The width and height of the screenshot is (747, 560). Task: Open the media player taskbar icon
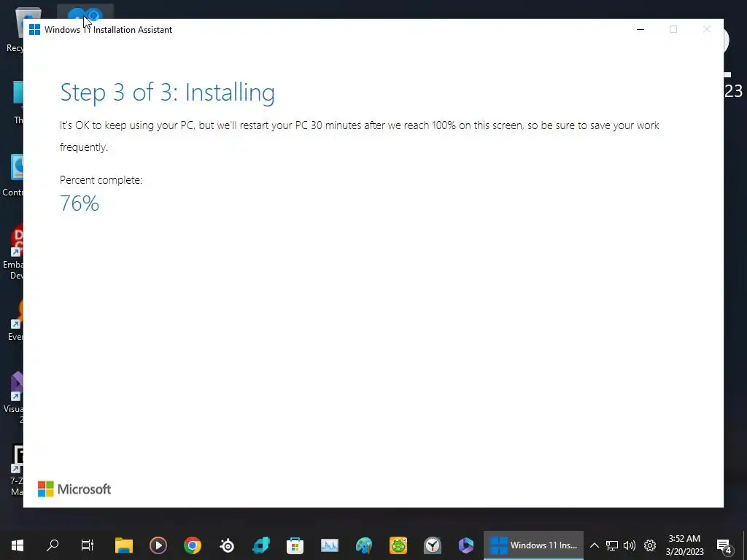click(158, 545)
